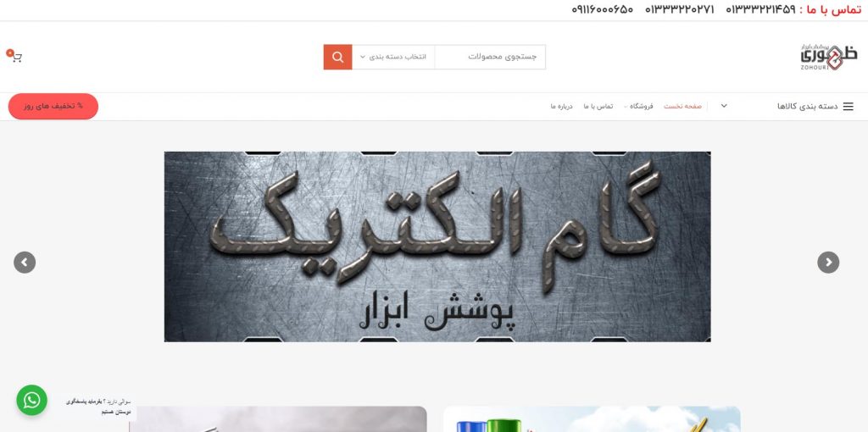Go to previous slide arrow
This screenshot has height=432, width=868.
click(25, 263)
